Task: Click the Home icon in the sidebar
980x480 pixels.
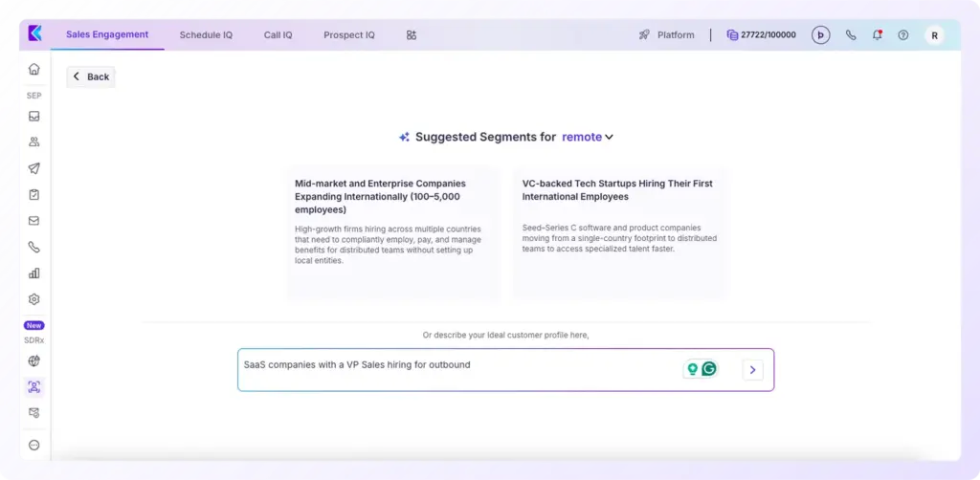Action: pyautogui.click(x=34, y=69)
